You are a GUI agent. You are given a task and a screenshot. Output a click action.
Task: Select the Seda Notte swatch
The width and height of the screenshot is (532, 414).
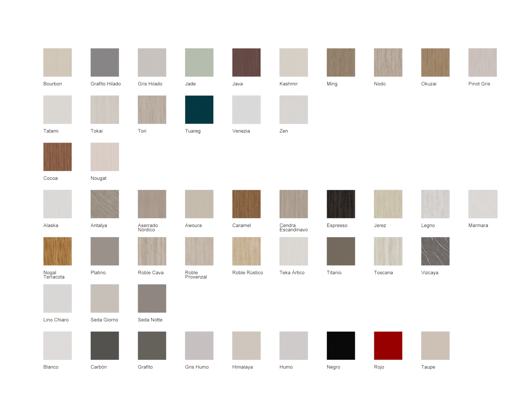tap(152, 298)
